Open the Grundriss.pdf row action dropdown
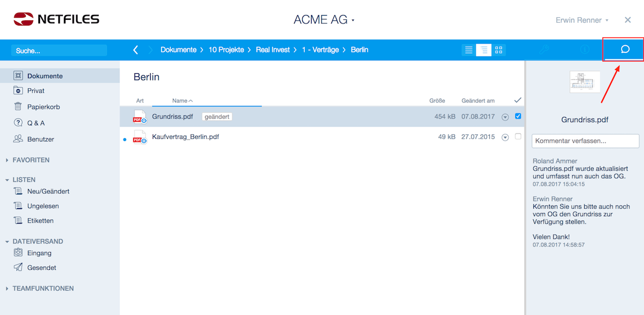Screen dimensions: 644x315 [x=505, y=117]
